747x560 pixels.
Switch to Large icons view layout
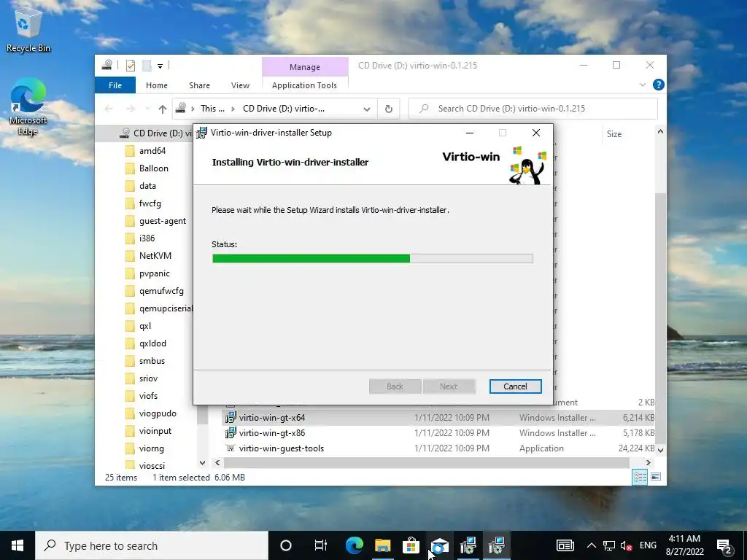coord(656,477)
